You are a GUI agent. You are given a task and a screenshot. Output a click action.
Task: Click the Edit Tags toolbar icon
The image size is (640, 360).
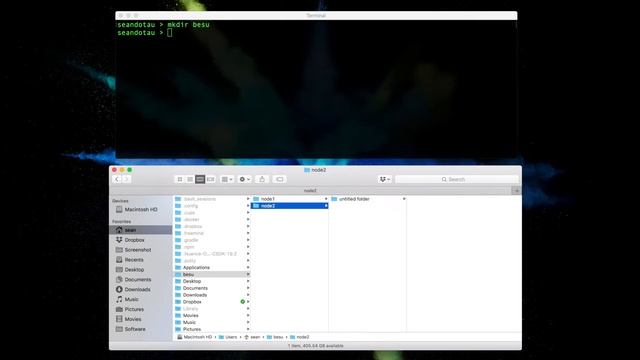pyautogui.click(x=280, y=179)
